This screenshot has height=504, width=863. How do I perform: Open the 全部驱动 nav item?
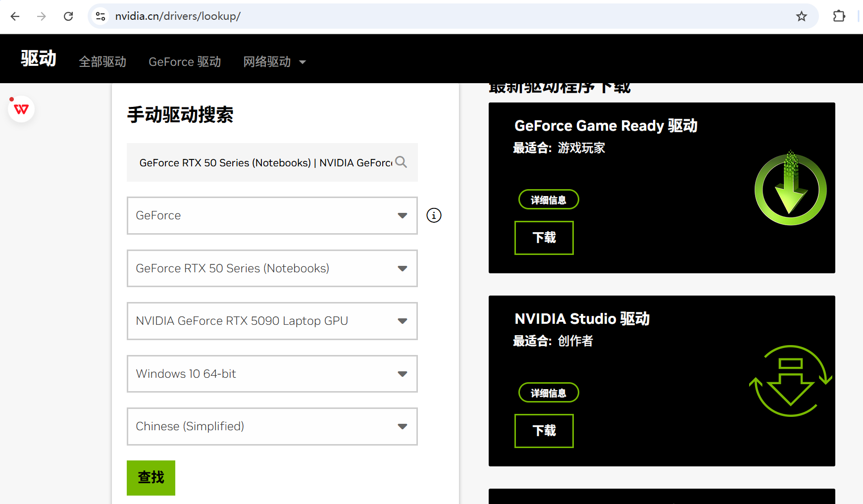102,61
